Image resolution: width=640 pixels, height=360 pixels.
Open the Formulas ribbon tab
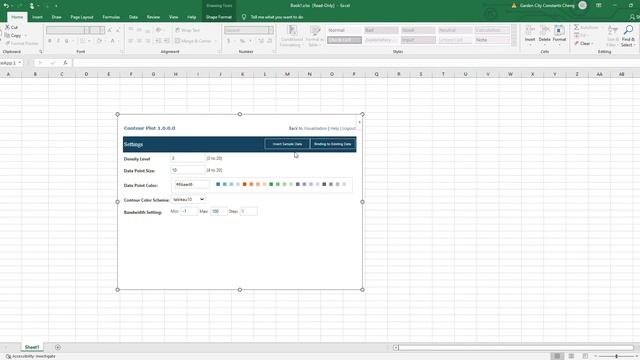coord(111,17)
